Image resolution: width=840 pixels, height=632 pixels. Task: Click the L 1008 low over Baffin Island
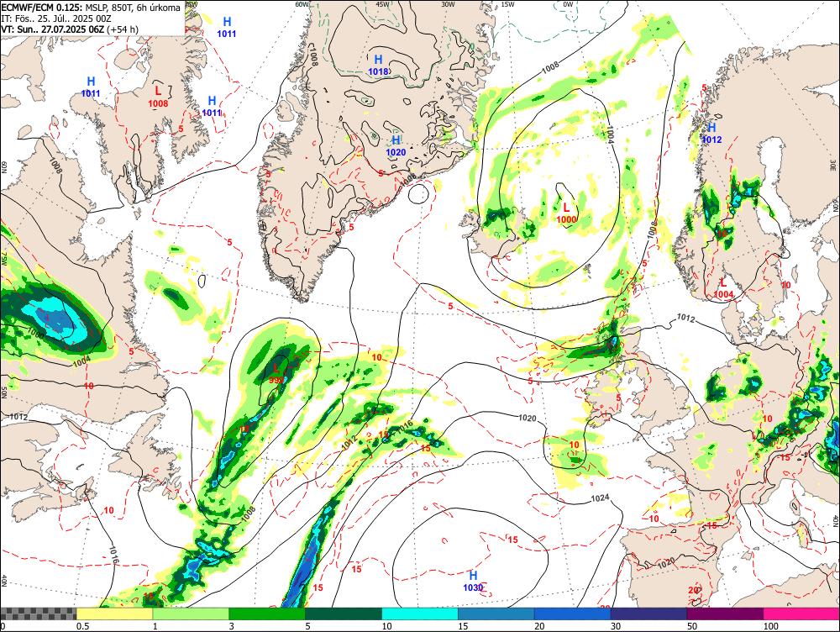[x=158, y=97]
